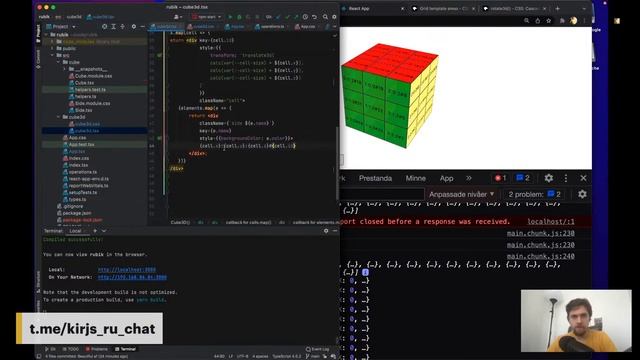Viewport: 640px width, 360px height.
Task: Open browser profile avatar
Action: (573, 20)
